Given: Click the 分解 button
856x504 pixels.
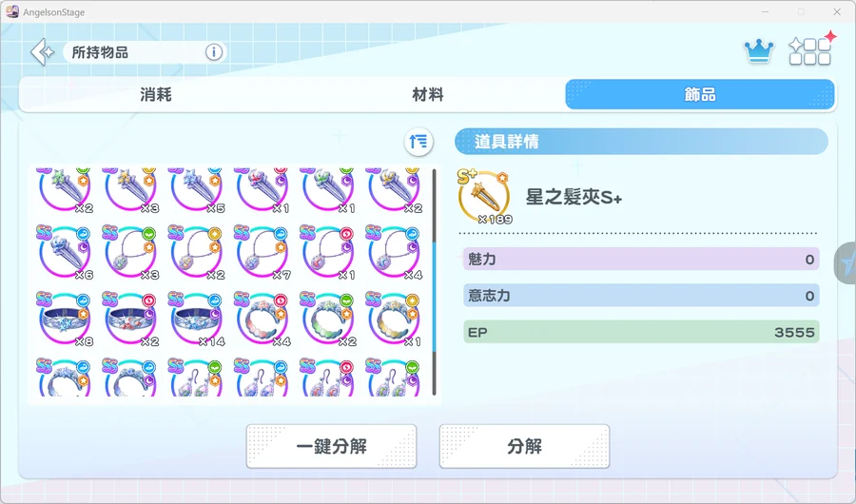Looking at the screenshot, I should pos(524,446).
